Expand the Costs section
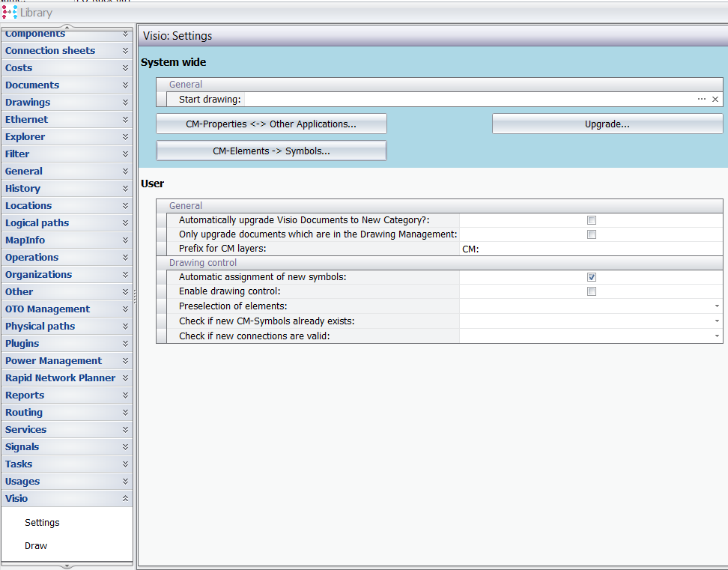Viewport: 728px width, 570px height. [x=67, y=67]
